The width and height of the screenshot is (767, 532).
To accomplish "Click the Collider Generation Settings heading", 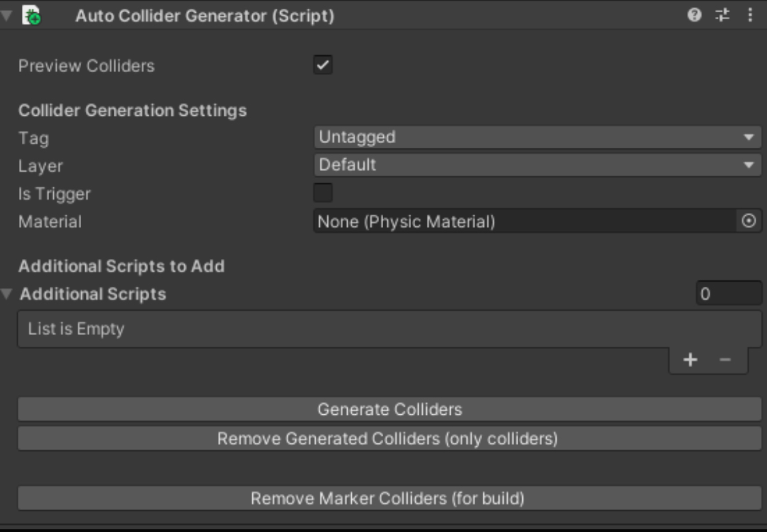I will [x=132, y=110].
